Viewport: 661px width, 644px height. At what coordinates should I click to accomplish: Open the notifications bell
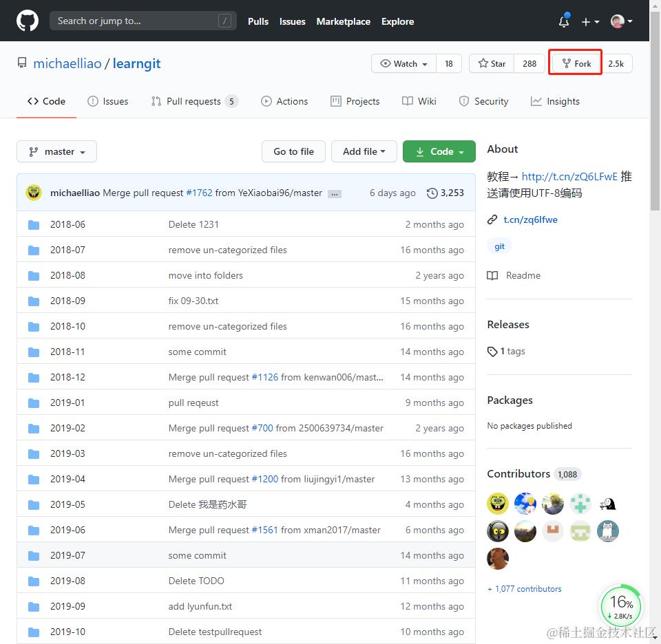coord(564,21)
